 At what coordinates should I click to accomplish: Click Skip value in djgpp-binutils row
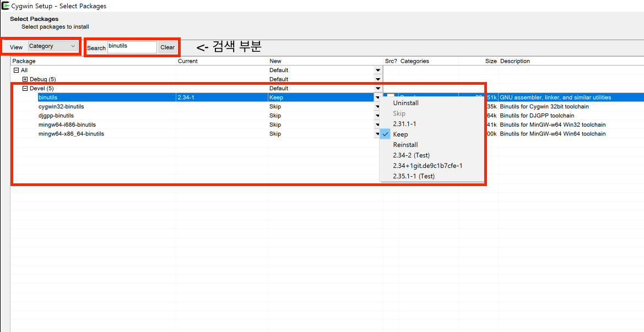(275, 116)
